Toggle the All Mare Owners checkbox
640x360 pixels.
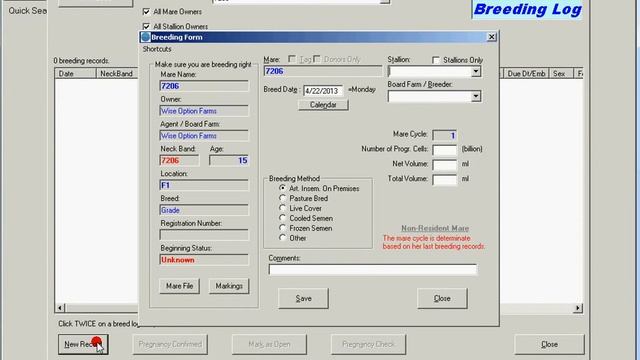(x=146, y=12)
